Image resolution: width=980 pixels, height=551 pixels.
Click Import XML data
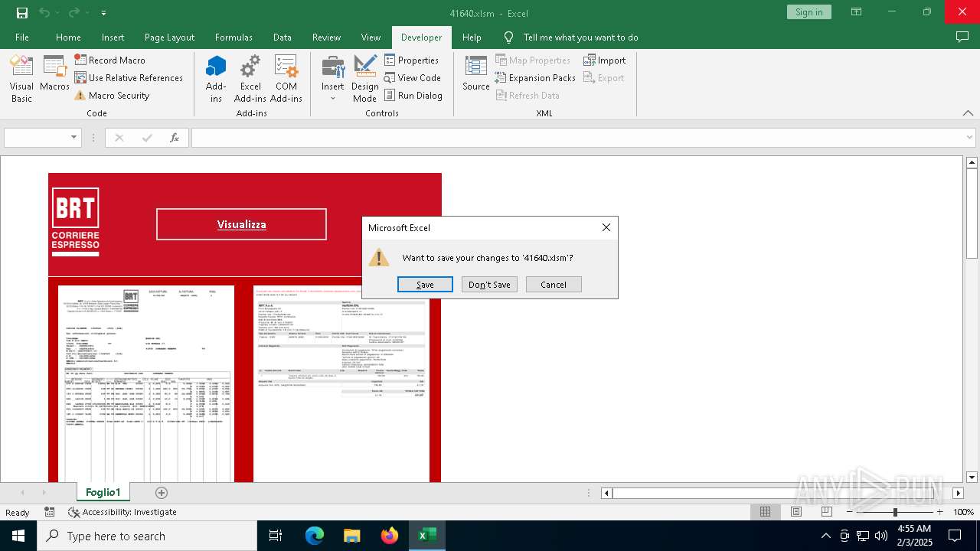pos(605,60)
